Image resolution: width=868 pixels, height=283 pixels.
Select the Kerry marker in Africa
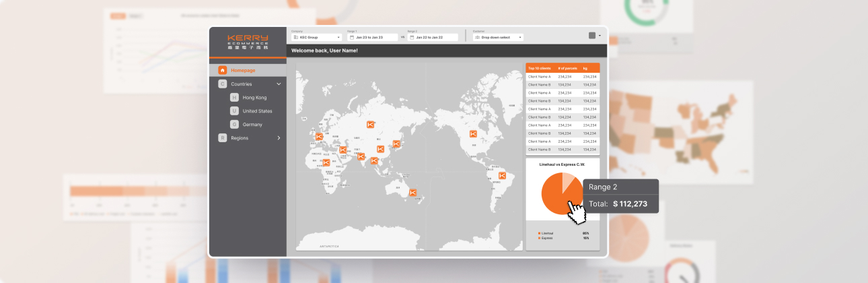pos(326,162)
